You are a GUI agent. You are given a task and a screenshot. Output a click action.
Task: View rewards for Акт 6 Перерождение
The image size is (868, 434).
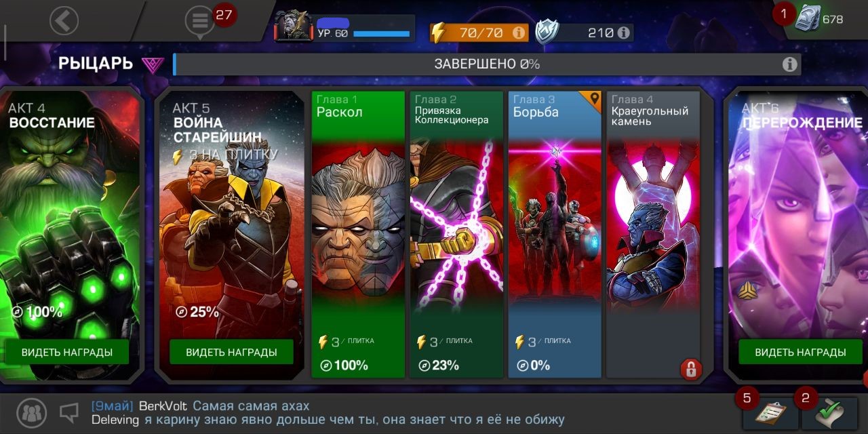[800, 353]
